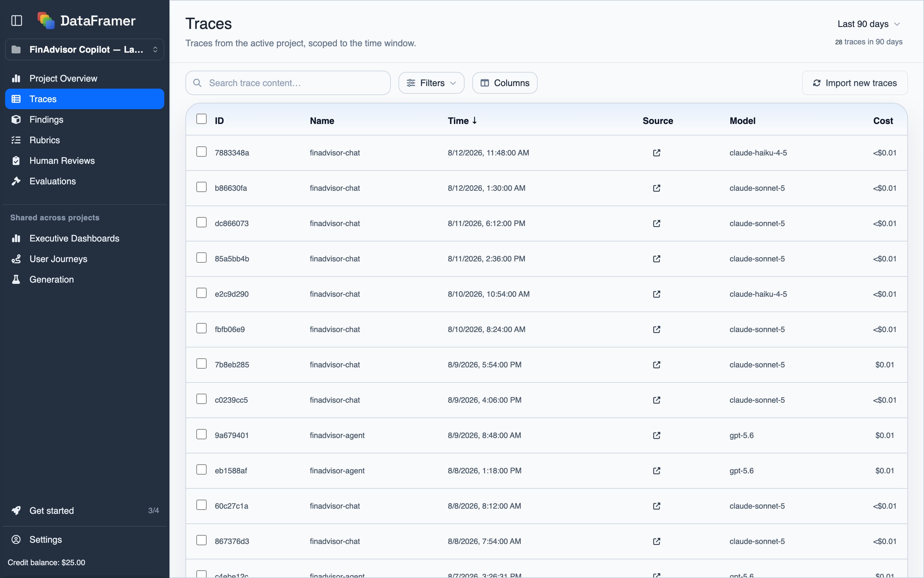The width and height of the screenshot is (924, 578).
Task: Open source link for trace 7883348a
Action: [656, 153]
